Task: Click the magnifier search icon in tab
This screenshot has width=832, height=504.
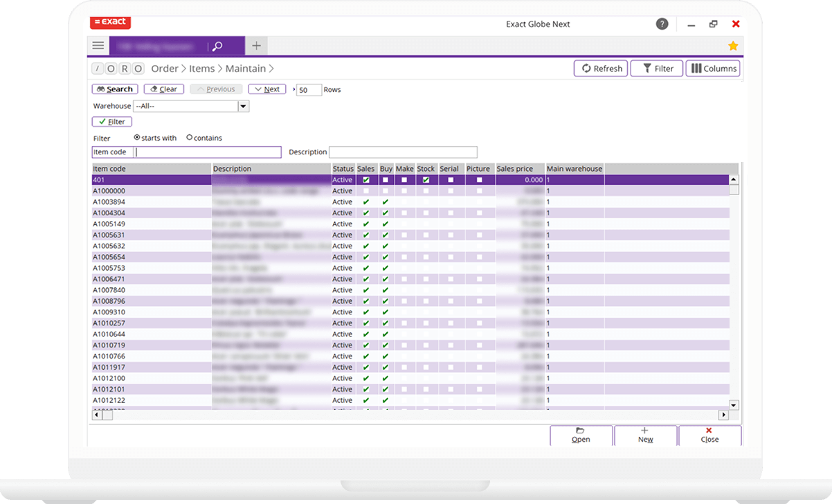Action: pyautogui.click(x=217, y=46)
